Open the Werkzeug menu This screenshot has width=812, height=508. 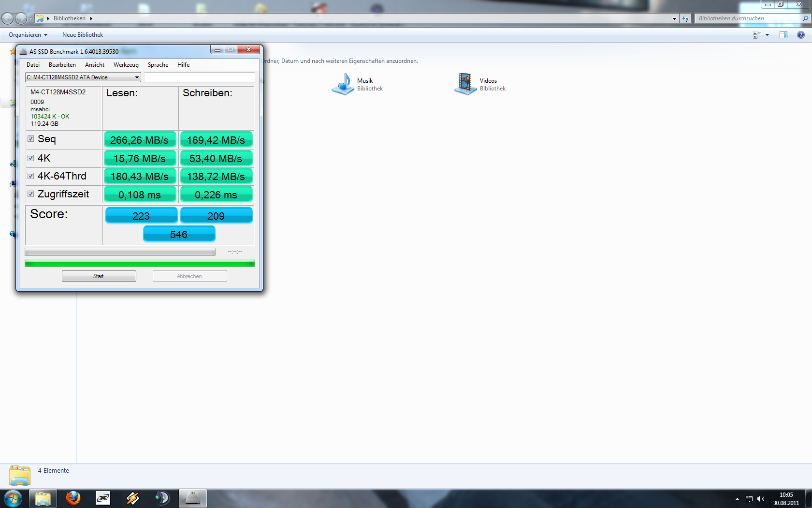(x=126, y=65)
